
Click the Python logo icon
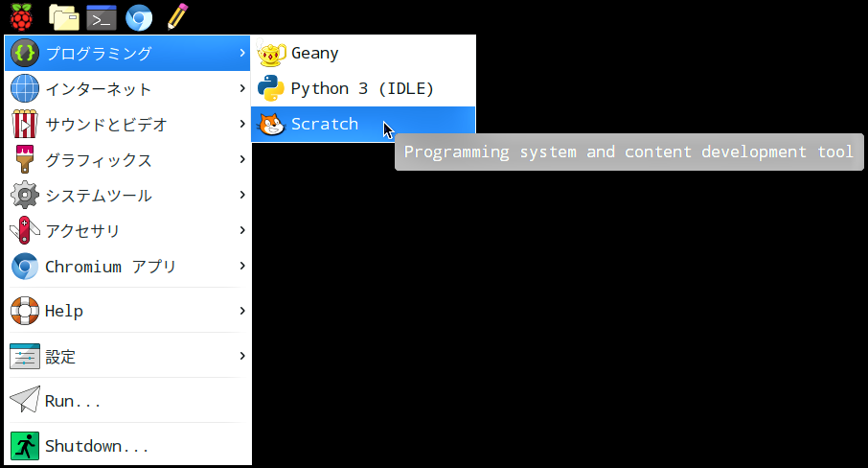pos(271,88)
